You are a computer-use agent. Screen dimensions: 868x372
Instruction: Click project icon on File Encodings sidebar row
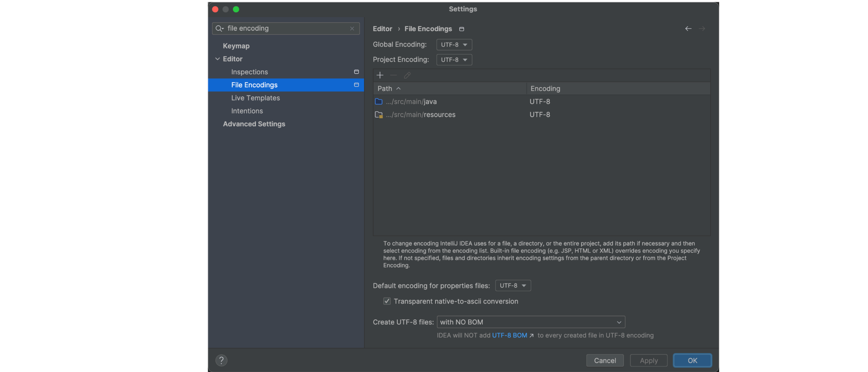356,85
